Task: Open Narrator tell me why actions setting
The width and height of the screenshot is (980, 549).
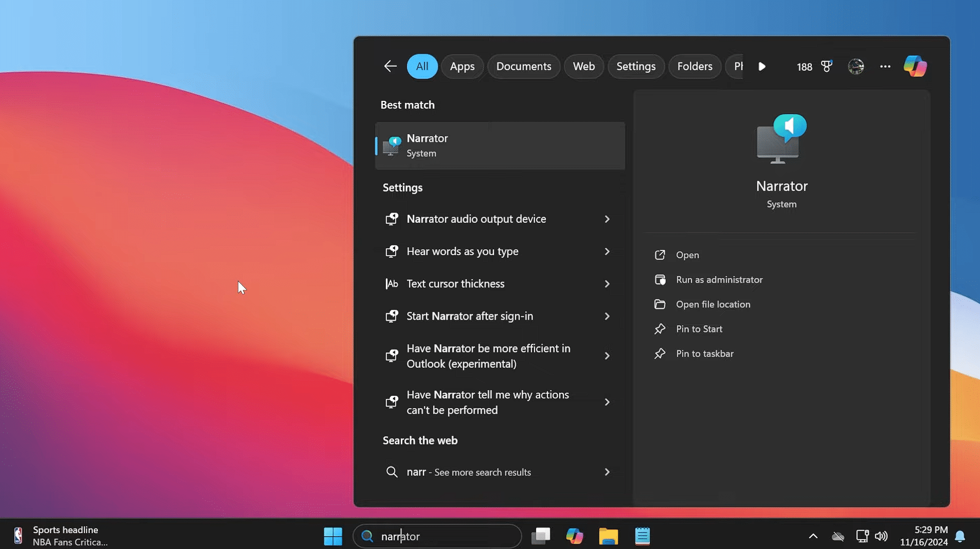Action: coord(500,403)
